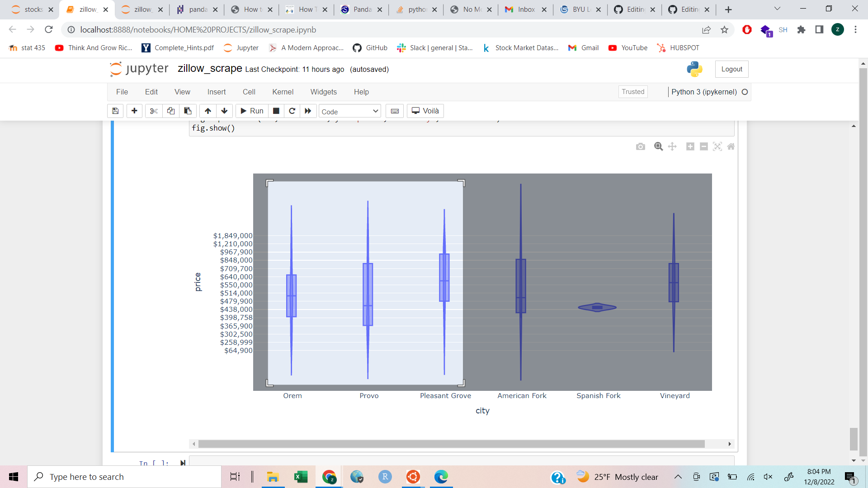Open the Kernel menu
The width and height of the screenshot is (868, 488).
click(283, 92)
